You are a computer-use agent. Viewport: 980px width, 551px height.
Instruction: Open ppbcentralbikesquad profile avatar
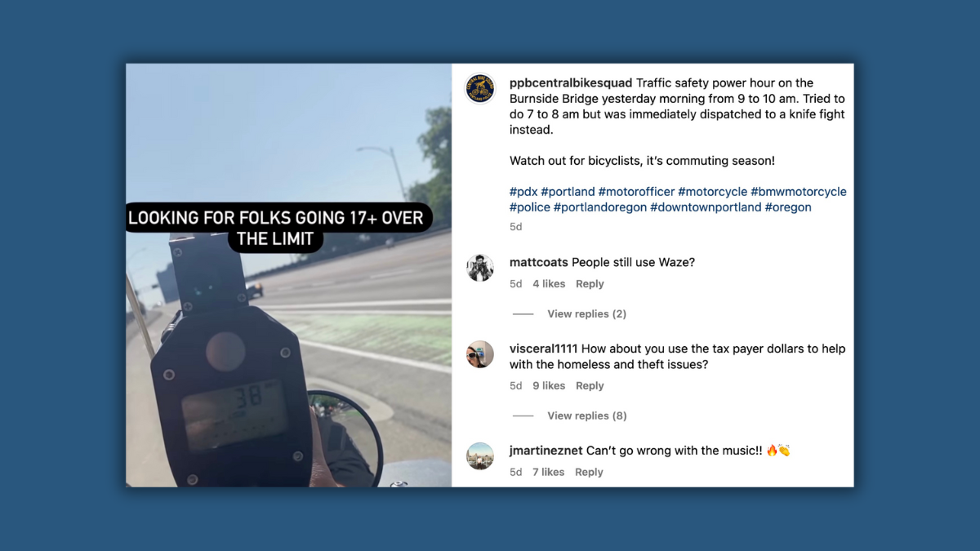click(480, 88)
